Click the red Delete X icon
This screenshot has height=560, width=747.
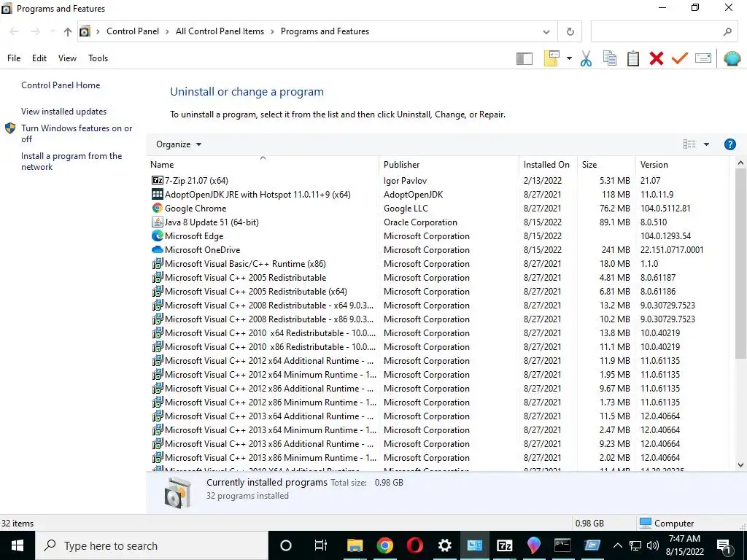pyautogui.click(x=656, y=58)
